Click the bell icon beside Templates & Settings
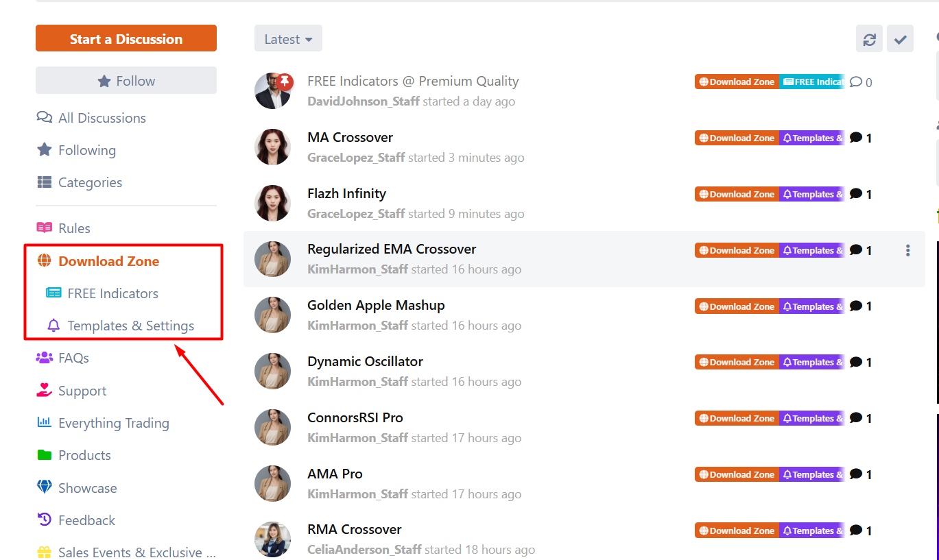Viewport: 939px width, 560px height. (54, 326)
